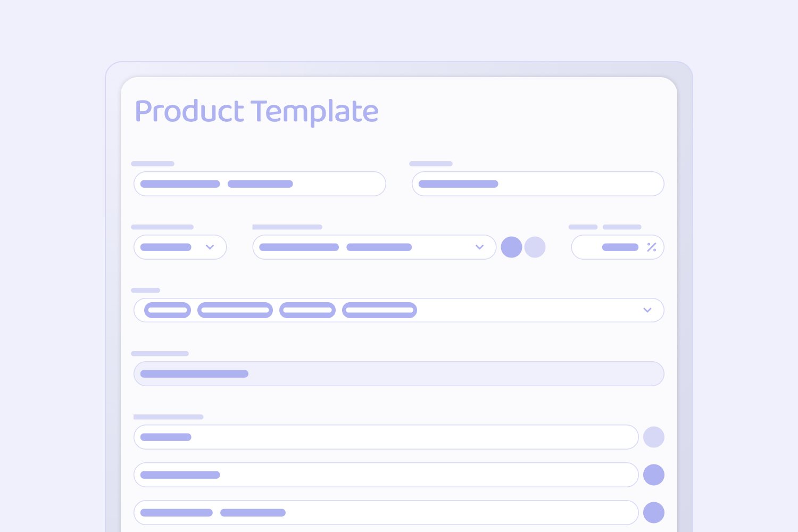798x532 pixels.
Task: Expand the tag multi-select field chevron
Action: (x=647, y=310)
